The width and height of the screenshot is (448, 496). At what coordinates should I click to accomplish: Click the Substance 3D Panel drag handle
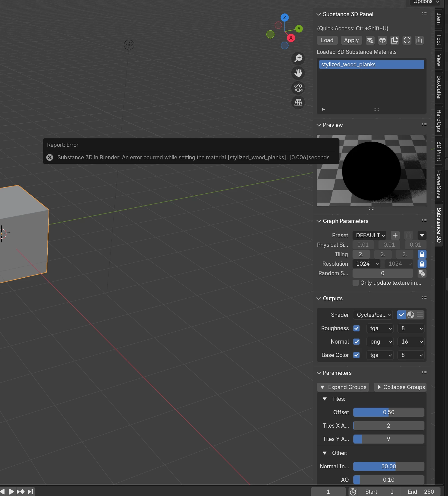point(425,13)
